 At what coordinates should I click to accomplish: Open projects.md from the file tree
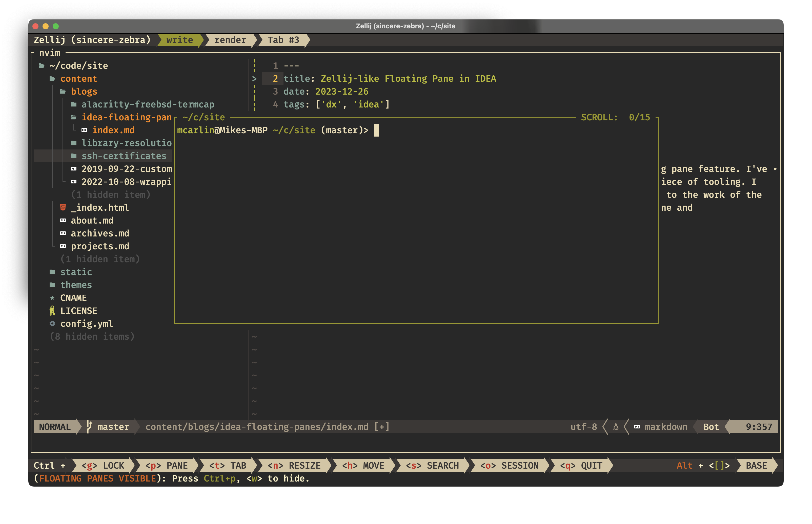[100, 246]
